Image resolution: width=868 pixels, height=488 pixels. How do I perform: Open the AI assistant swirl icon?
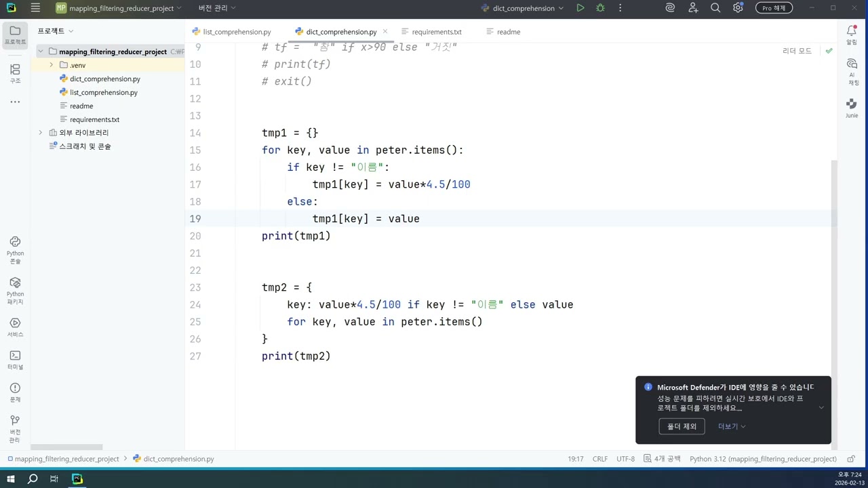[670, 8]
